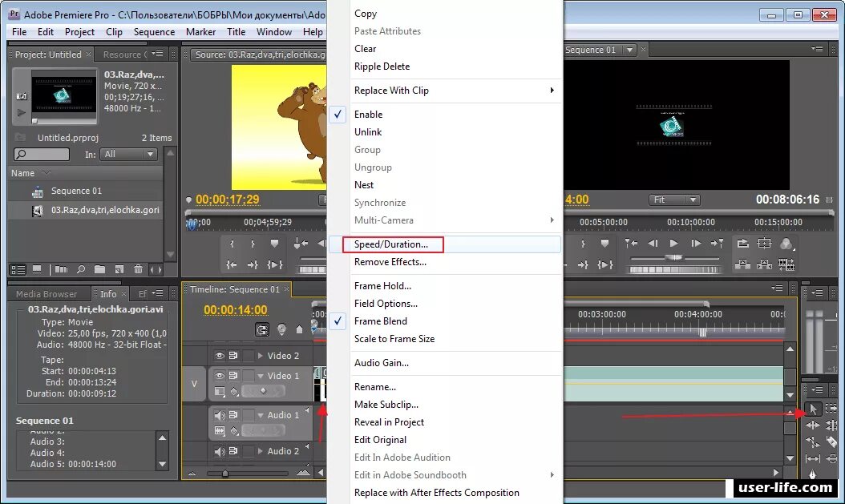Click Automate to Sequence icon in Project panel
This screenshot has height=504, width=845.
[x=62, y=269]
